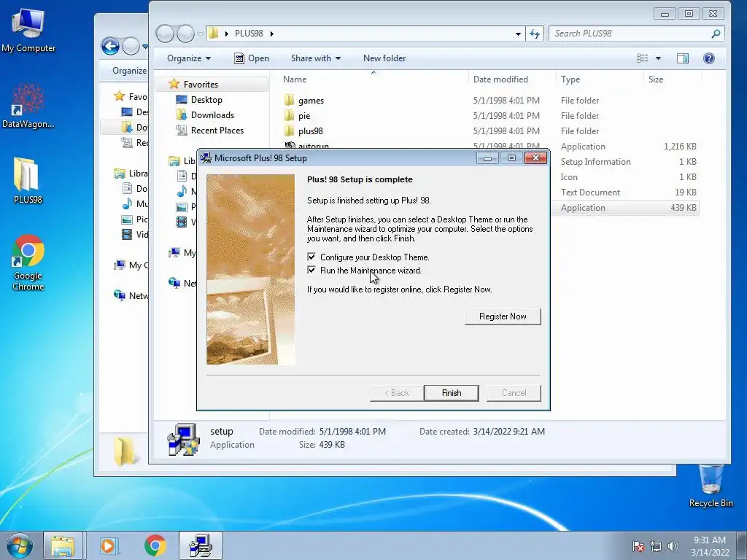Screen dimensions: 747x560
Task: Click setup application icon in details pane
Action: [183, 439]
